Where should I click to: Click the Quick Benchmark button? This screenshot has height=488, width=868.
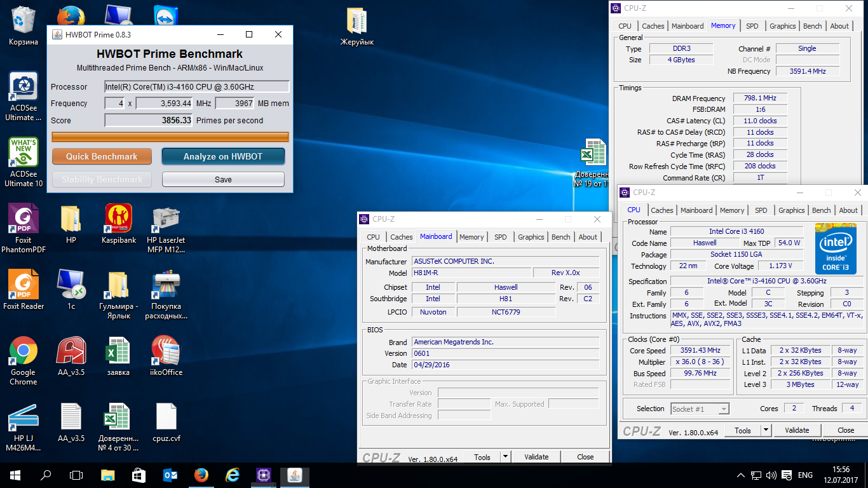click(102, 156)
